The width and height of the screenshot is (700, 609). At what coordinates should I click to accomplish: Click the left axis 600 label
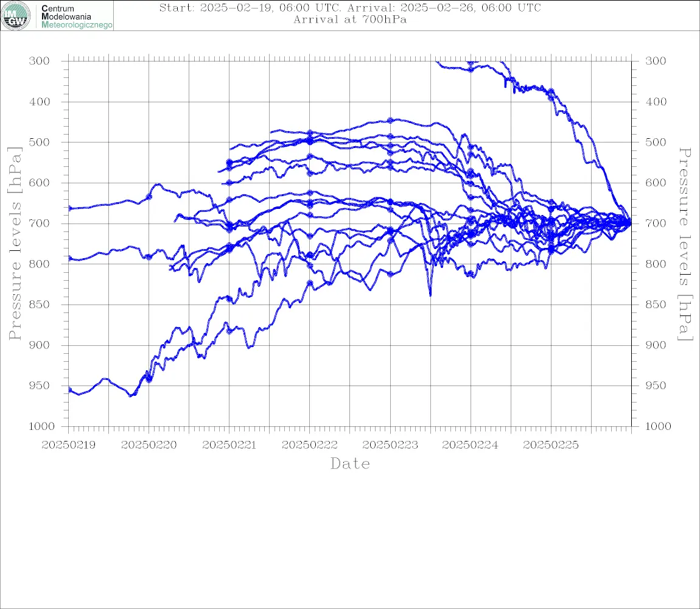click(40, 183)
